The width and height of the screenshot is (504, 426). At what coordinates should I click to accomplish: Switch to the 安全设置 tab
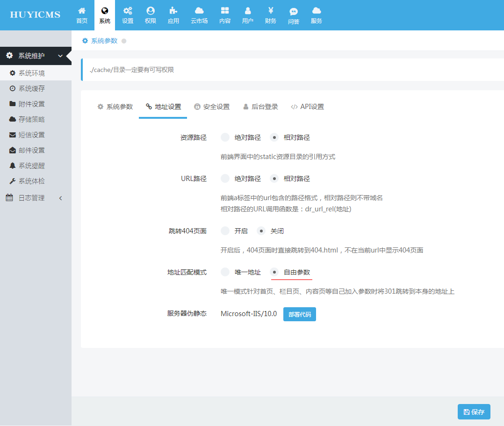coord(212,107)
